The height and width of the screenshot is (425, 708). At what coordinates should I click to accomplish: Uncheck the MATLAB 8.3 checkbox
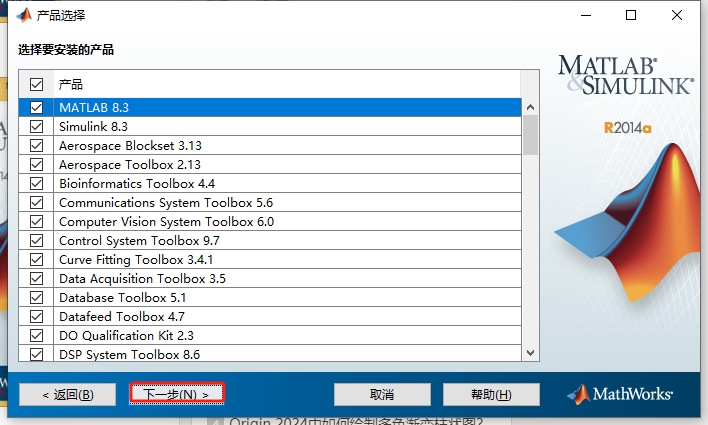tap(37, 107)
